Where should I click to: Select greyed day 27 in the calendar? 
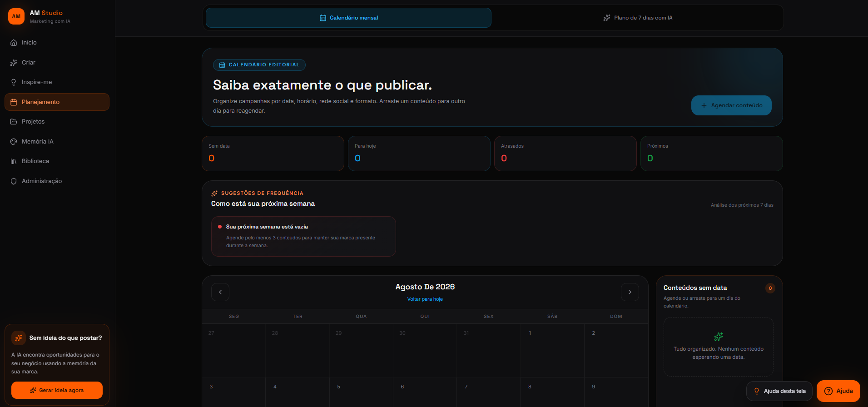pos(234,350)
